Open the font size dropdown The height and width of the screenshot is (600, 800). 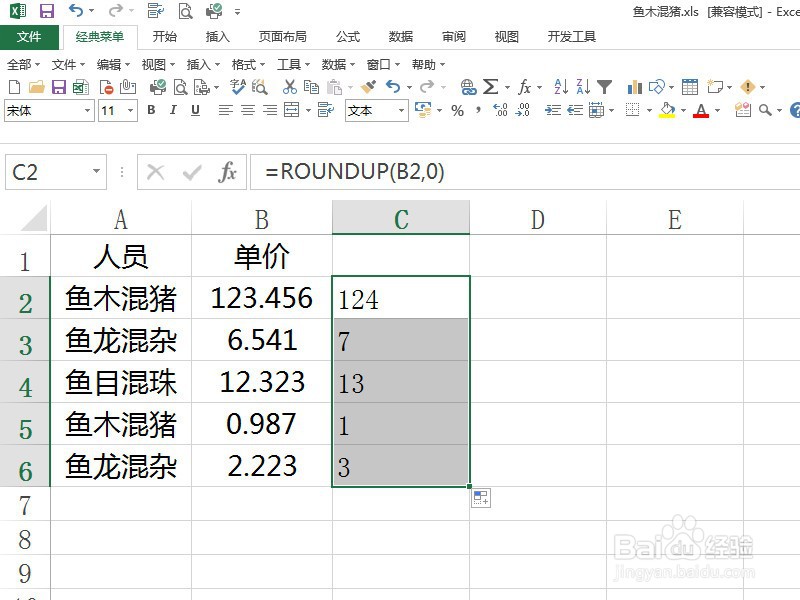click(x=130, y=109)
